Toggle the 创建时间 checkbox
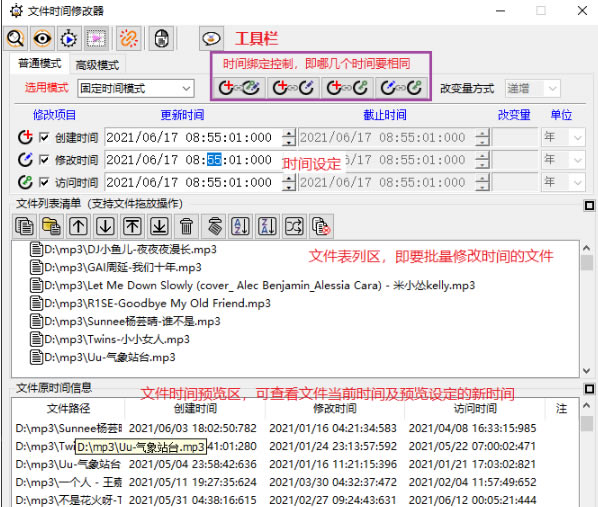 (44, 137)
